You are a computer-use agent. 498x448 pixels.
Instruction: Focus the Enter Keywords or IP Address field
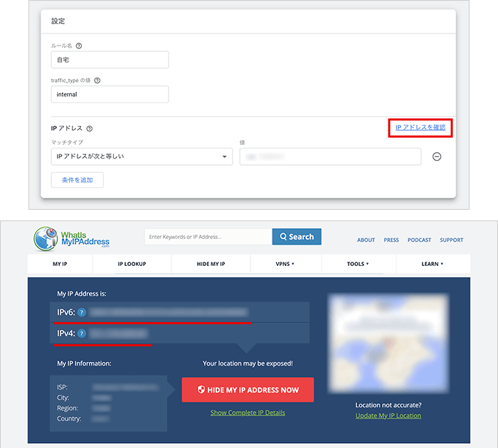[x=208, y=237]
